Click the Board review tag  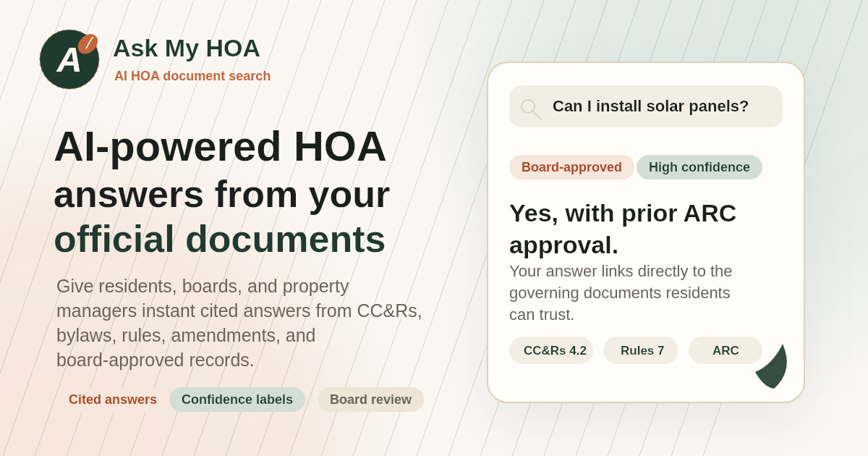click(x=370, y=400)
